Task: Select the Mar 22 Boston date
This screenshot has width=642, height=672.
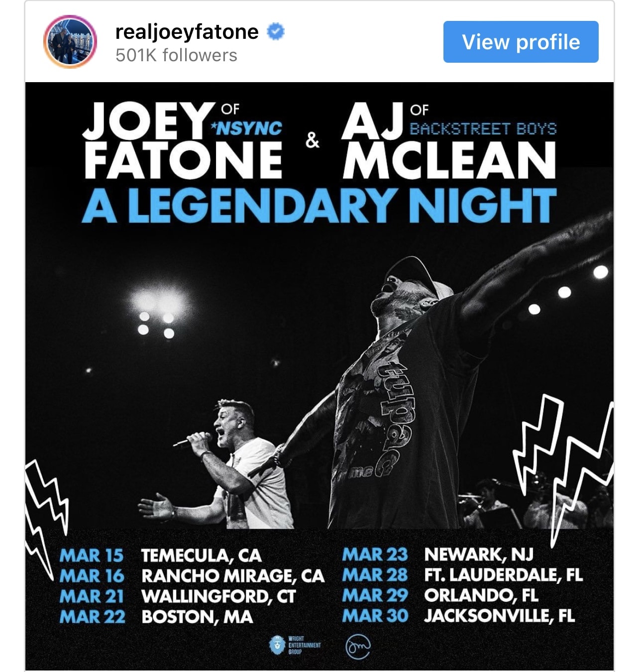Action: [x=156, y=617]
